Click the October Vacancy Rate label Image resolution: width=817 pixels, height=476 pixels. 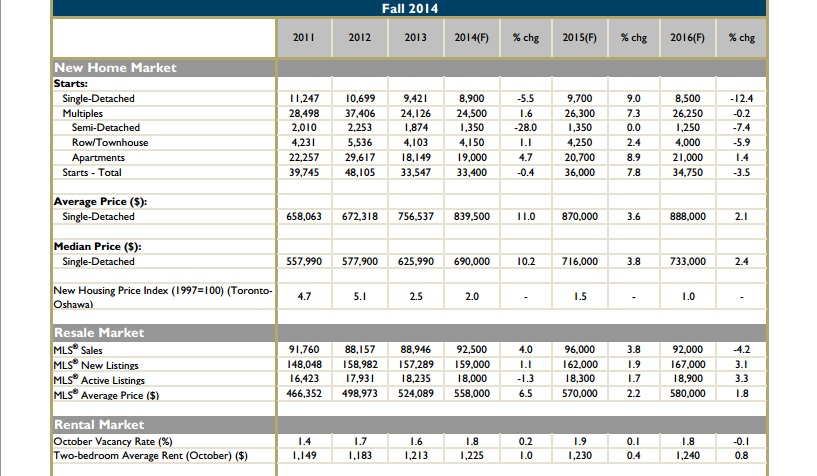tap(113, 442)
